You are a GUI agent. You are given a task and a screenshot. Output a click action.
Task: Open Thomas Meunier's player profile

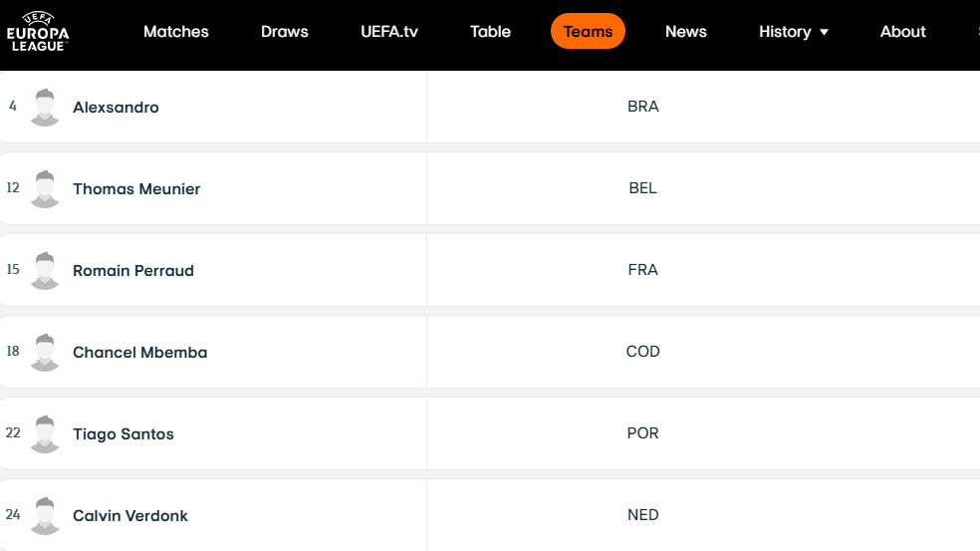click(136, 189)
